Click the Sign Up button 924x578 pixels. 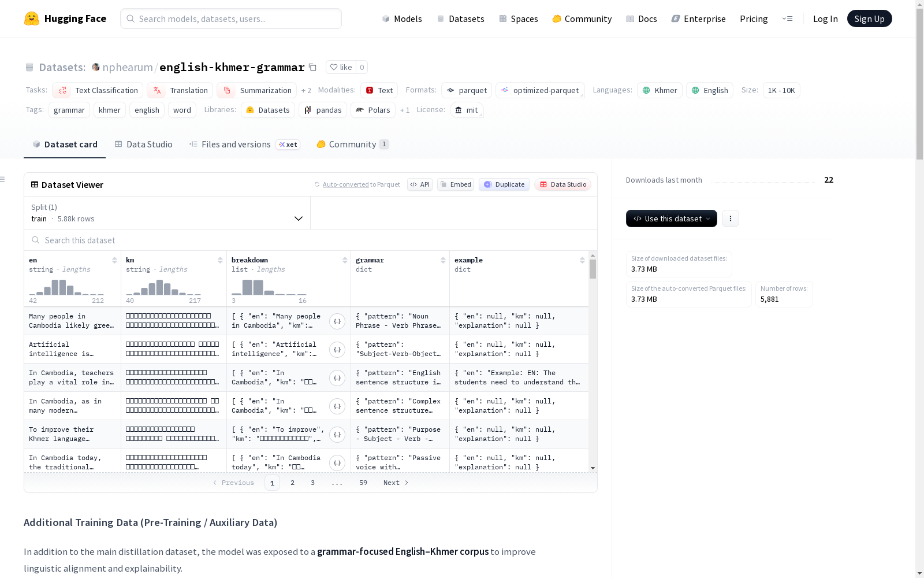pos(869,18)
